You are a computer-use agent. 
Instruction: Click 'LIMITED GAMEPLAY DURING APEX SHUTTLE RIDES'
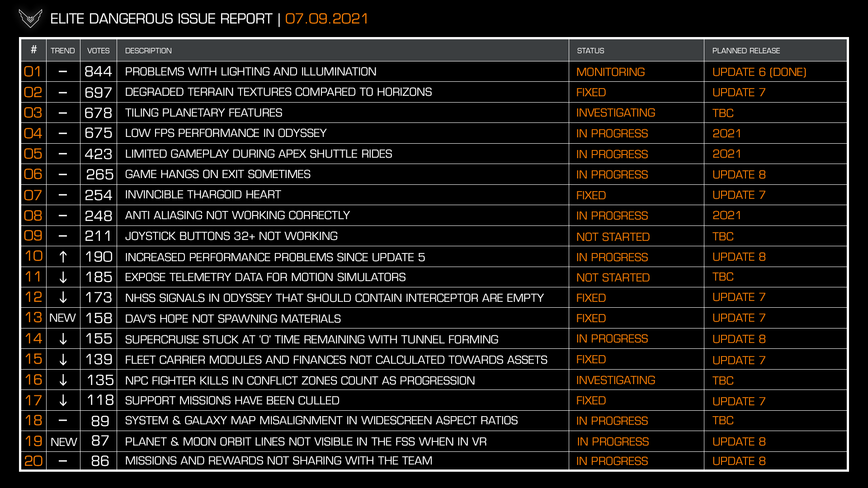pyautogui.click(x=259, y=154)
